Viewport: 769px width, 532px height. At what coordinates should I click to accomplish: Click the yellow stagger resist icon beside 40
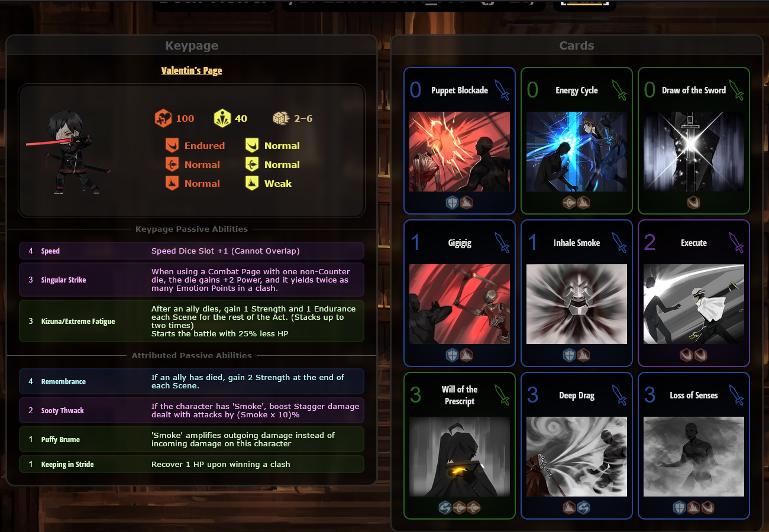(222, 118)
